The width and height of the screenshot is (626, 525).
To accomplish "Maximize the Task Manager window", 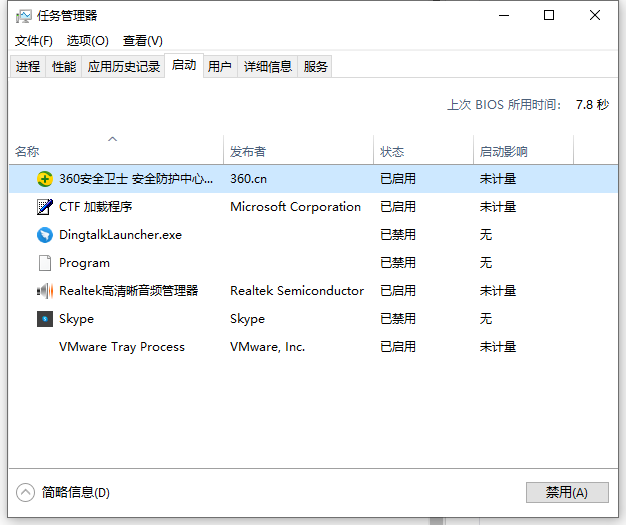I will (549, 16).
